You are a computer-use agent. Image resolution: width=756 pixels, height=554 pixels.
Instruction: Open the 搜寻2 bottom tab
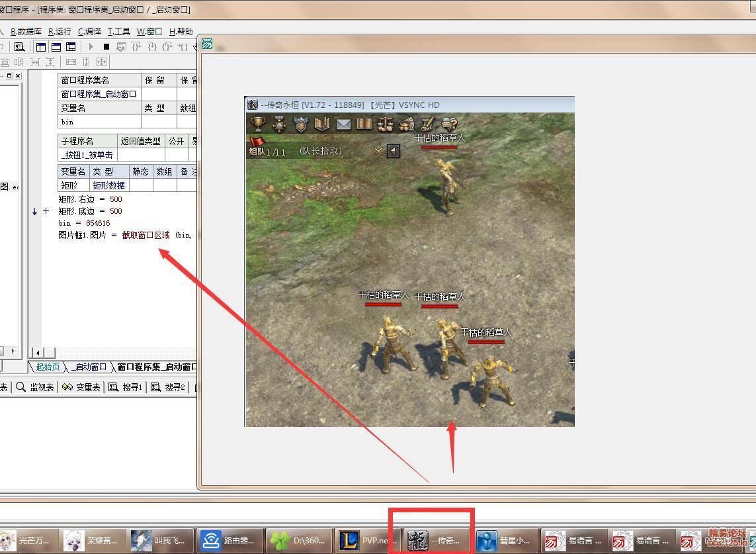tap(168, 387)
